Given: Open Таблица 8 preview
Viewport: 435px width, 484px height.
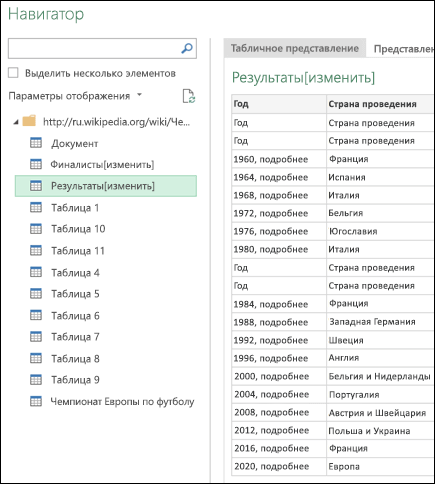Looking at the screenshot, I should [x=75, y=359].
